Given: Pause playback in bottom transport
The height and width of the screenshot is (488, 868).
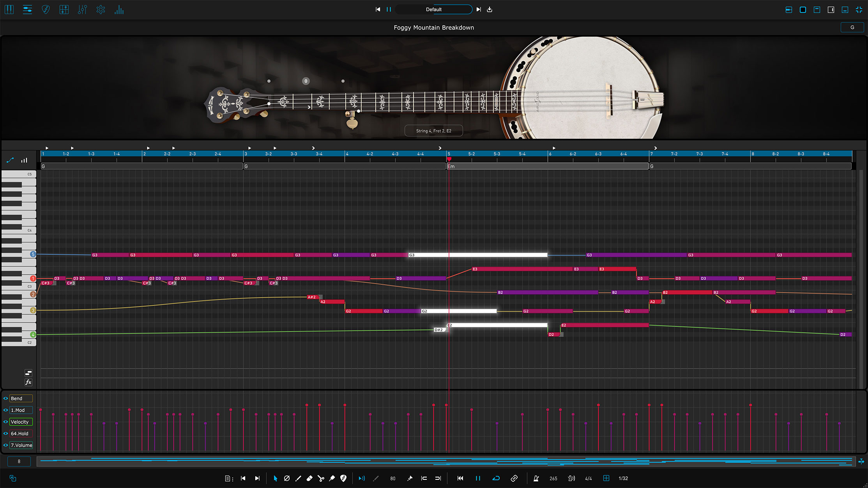Looking at the screenshot, I should pyautogui.click(x=478, y=478).
